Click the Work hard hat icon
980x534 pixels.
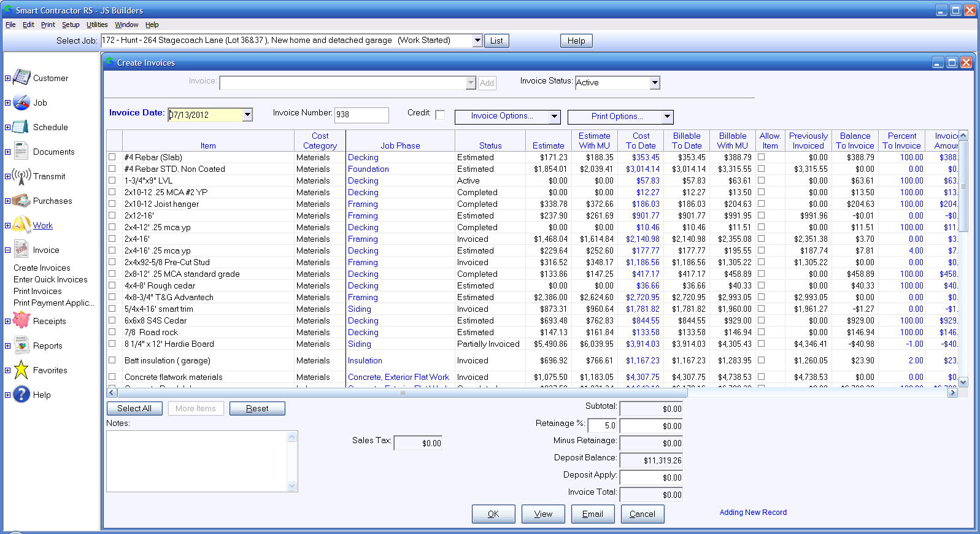coord(21,225)
